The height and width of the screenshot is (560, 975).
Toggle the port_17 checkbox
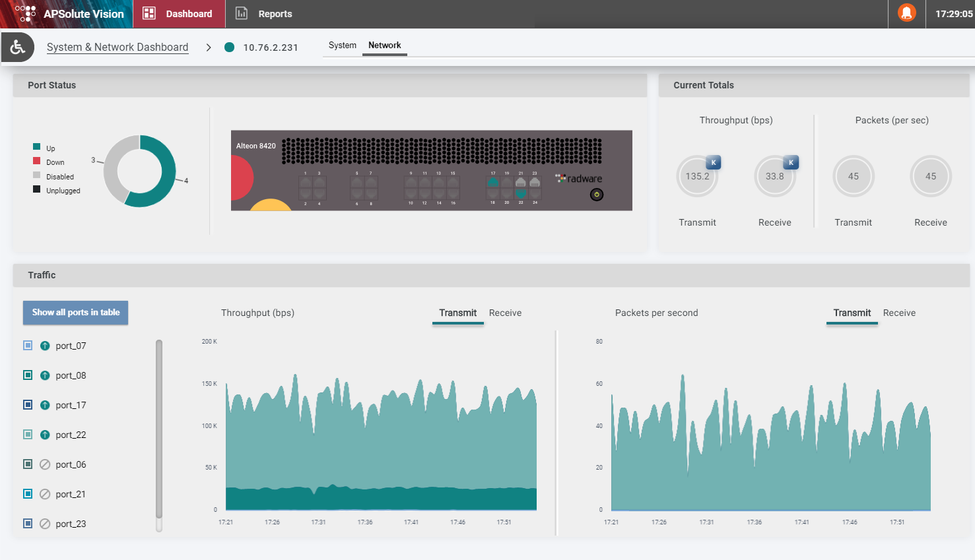coord(28,405)
